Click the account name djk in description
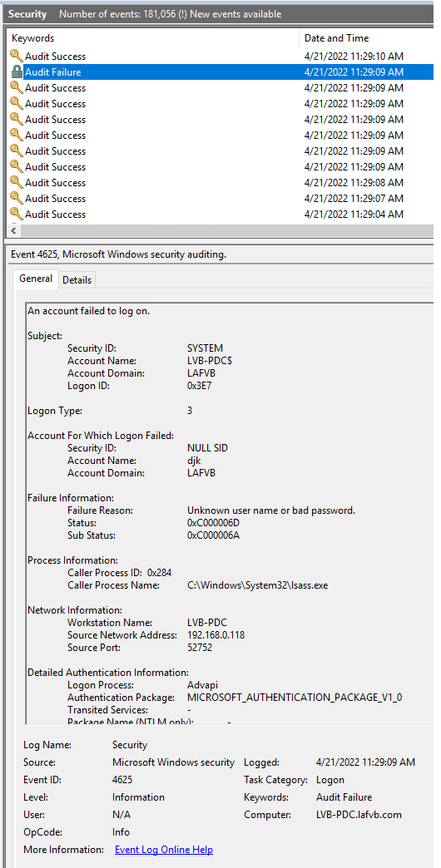The image size is (441, 868). click(x=194, y=461)
